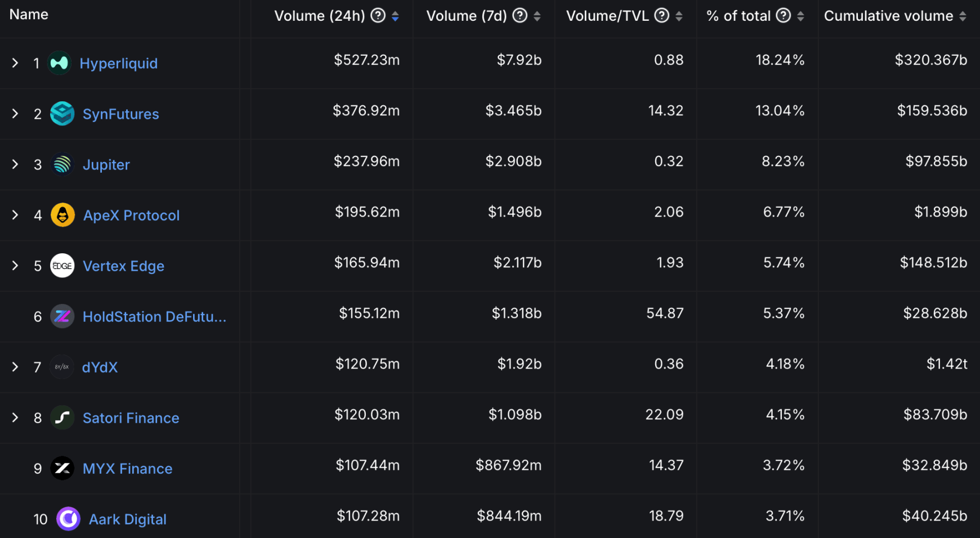Viewport: 980px width, 538px height.
Task: Select the 4.15% of total cell
Action: 785,415
